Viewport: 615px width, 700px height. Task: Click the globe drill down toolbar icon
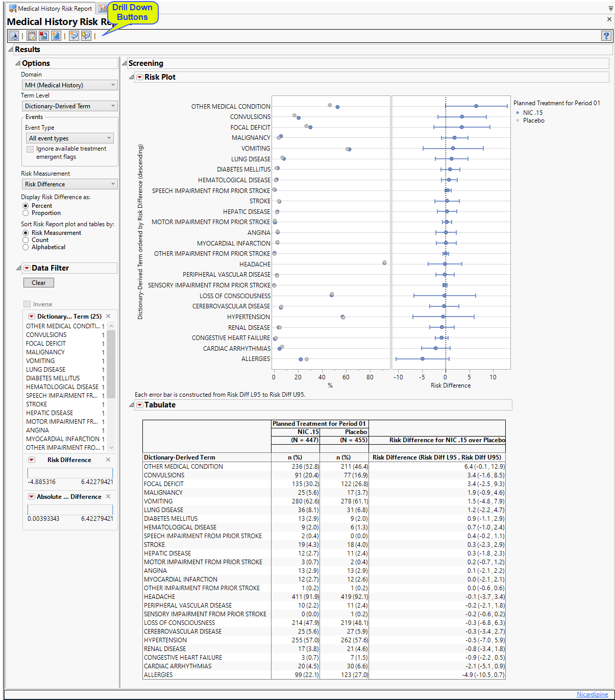[x=56, y=36]
